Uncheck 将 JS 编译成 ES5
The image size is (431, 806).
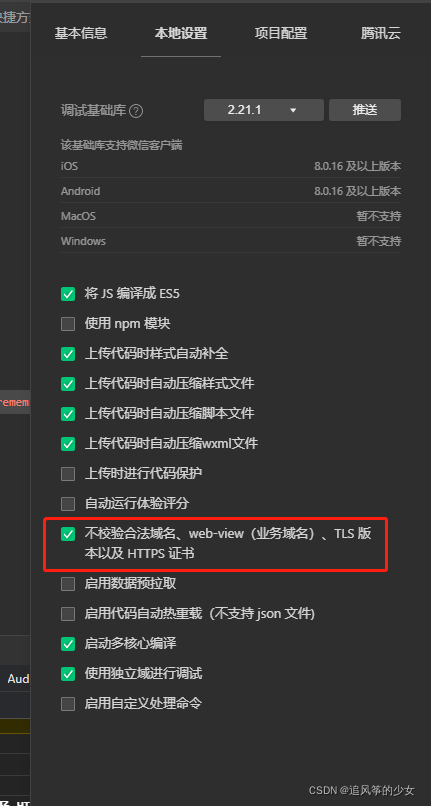[68, 294]
